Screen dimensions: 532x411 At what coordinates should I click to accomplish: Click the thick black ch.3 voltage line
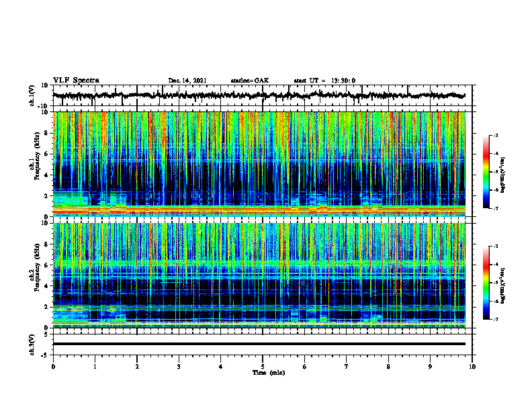(x=259, y=344)
